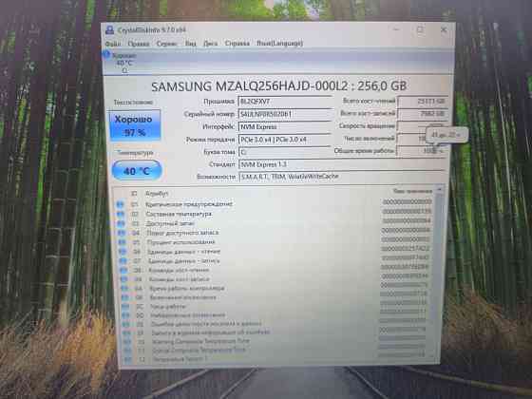Select the C: disk tab showing Хорошо 40 °C

[124, 63]
